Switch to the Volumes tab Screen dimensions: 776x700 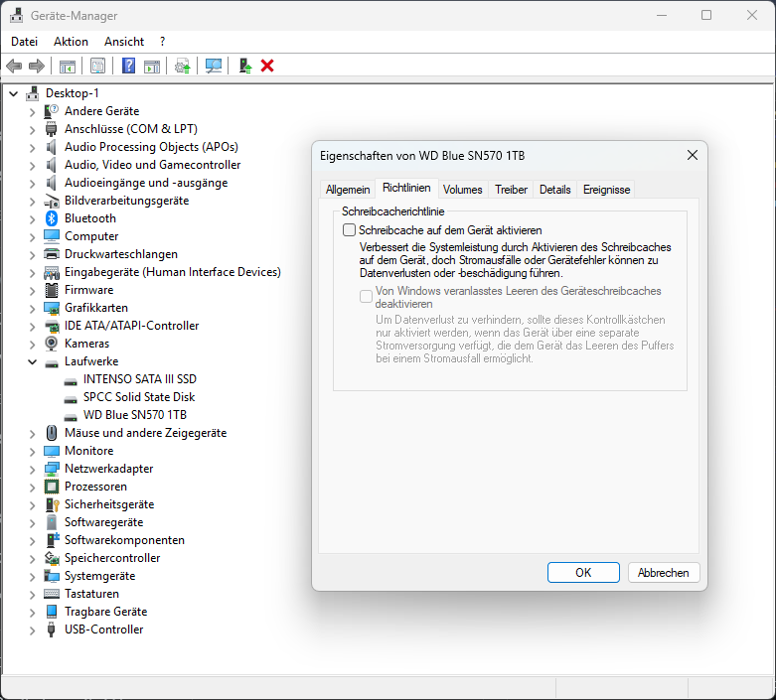(462, 190)
